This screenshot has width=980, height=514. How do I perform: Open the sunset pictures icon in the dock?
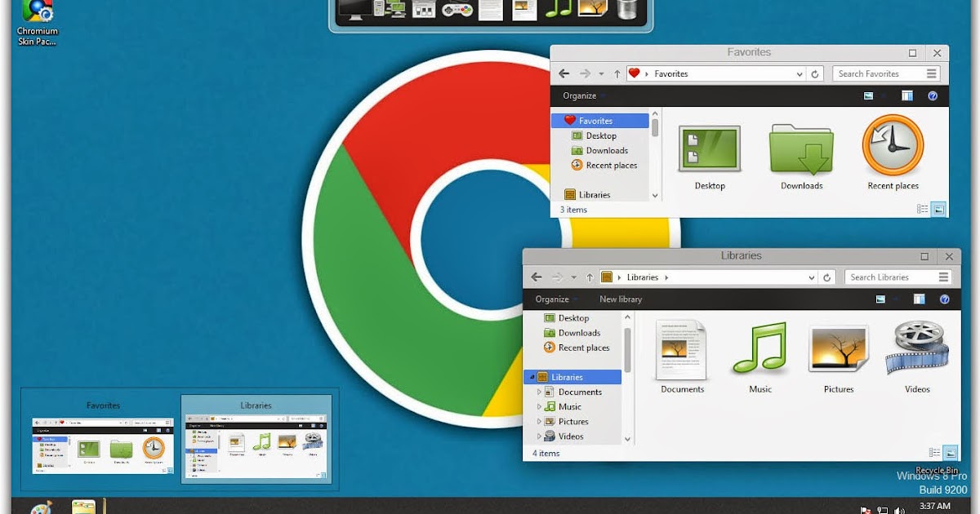coord(592,9)
